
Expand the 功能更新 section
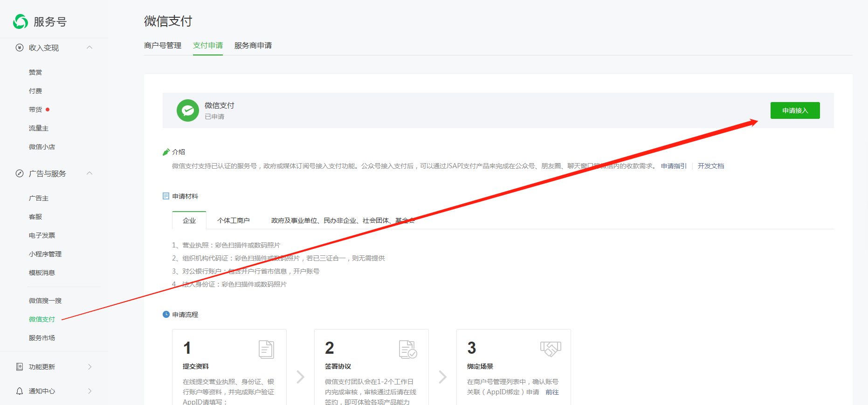pyautogui.click(x=90, y=367)
